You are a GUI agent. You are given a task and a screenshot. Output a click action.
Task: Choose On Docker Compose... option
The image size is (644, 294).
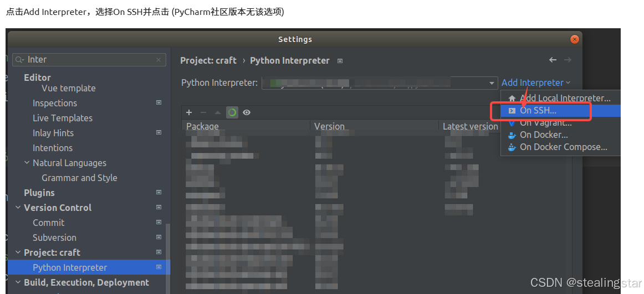coord(560,147)
